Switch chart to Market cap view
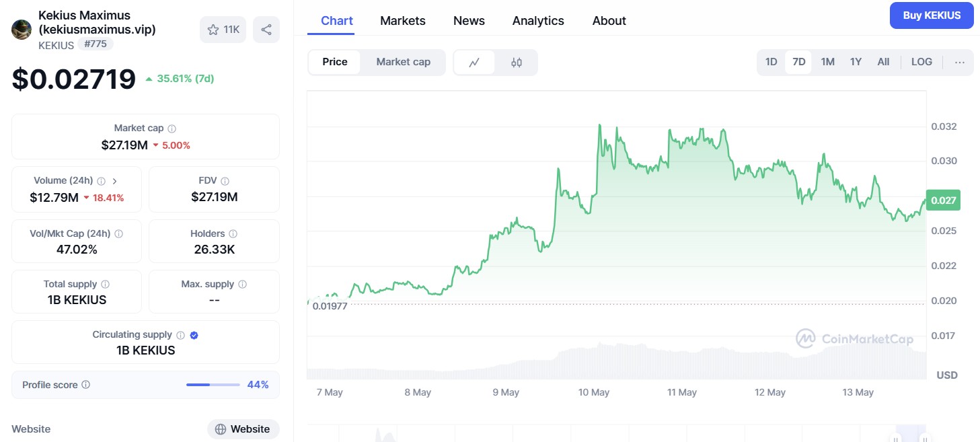This screenshot has width=980, height=442. click(403, 62)
